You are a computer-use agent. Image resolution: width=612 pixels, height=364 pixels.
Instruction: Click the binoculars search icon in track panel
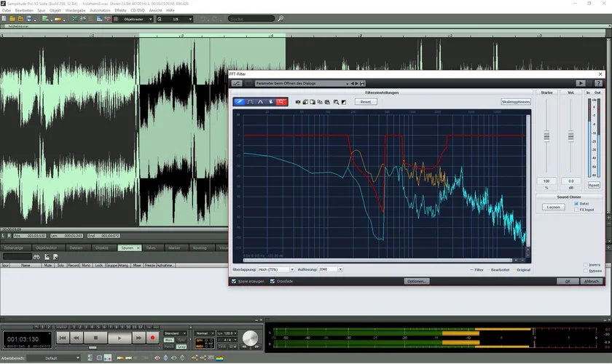pyautogui.click(x=37, y=256)
